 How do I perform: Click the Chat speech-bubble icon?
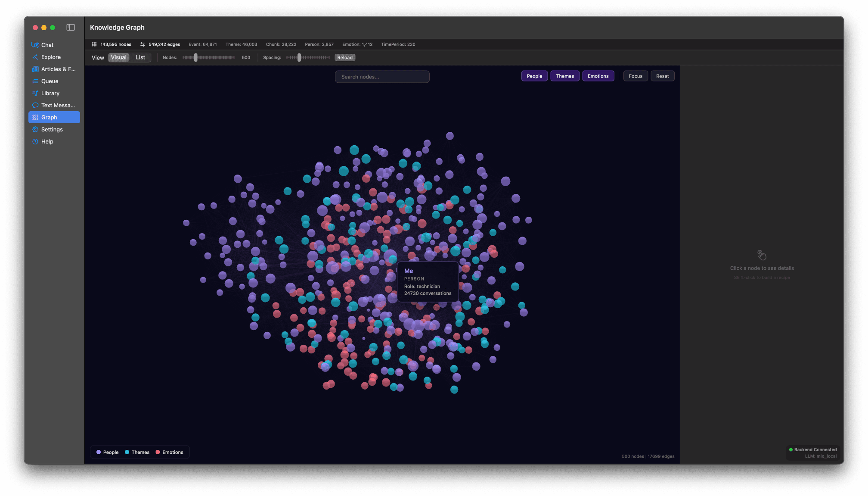click(35, 45)
